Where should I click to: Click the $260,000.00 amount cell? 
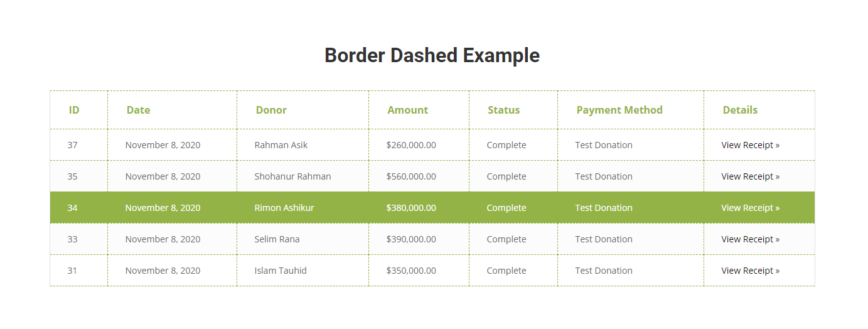(x=411, y=145)
